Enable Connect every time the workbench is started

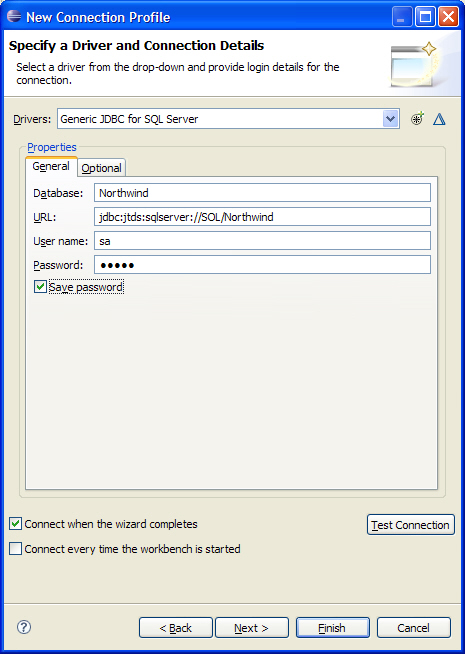(x=15, y=548)
